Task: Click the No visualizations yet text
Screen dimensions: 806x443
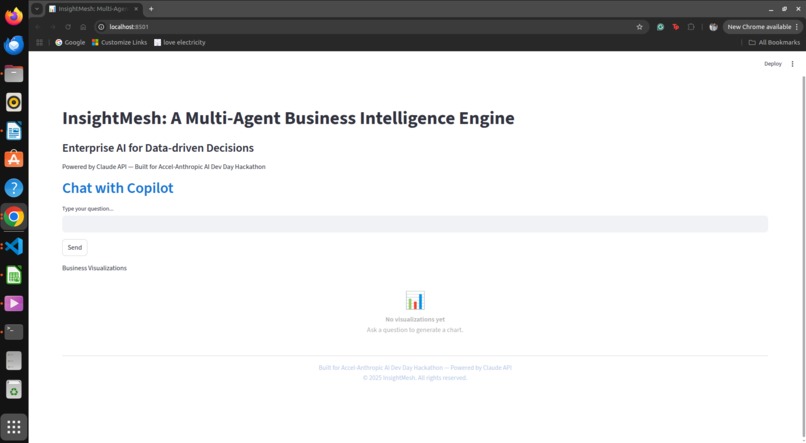Action: pyautogui.click(x=415, y=319)
